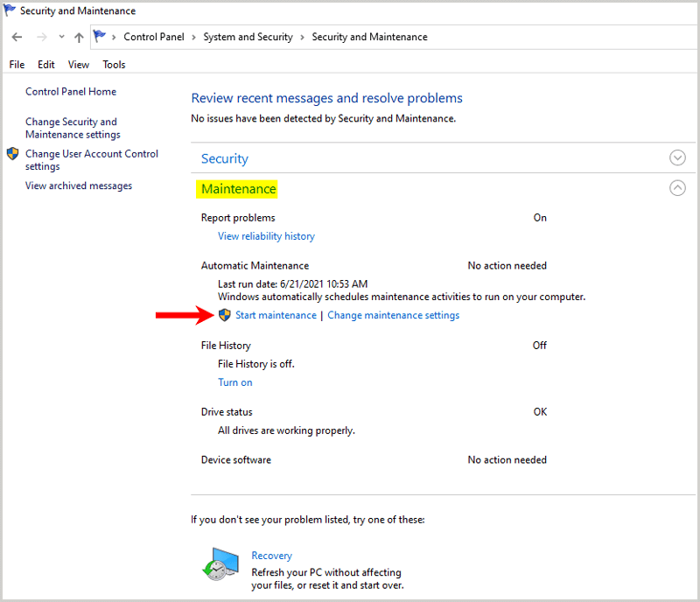Click the Start maintenance link
The width and height of the screenshot is (700, 602).
pyautogui.click(x=276, y=315)
